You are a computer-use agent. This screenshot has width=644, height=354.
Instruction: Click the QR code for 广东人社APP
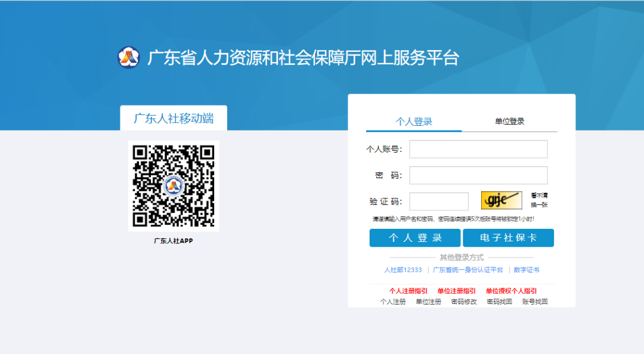174,186
